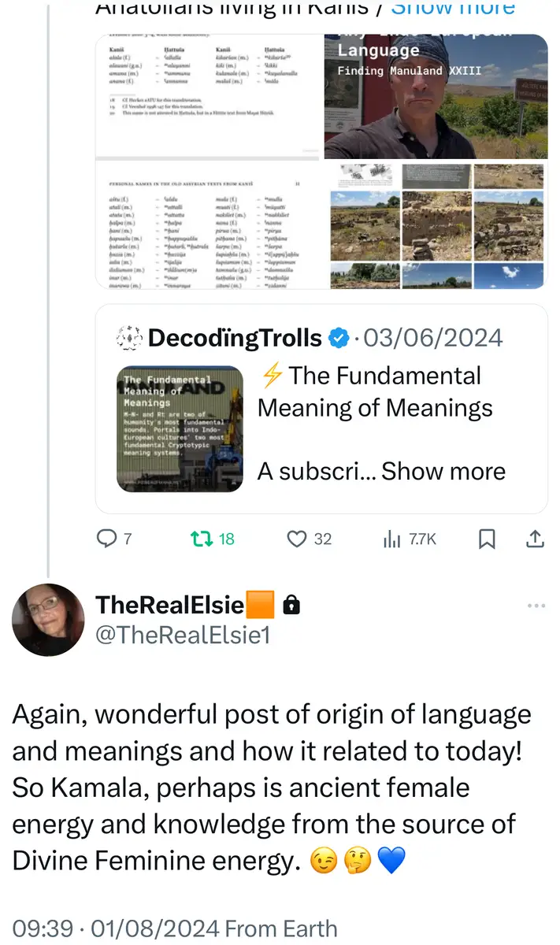Tap the share upload icon
Screen dimensions: 560x945
click(x=535, y=539)
